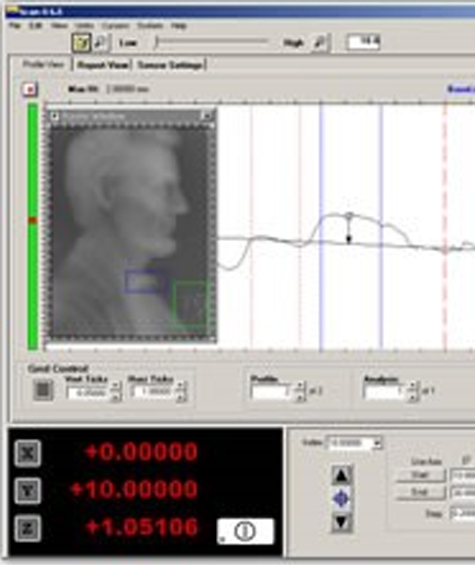475x565 pixels.
Task: Click the End button
Action: [x=420, y=493]
